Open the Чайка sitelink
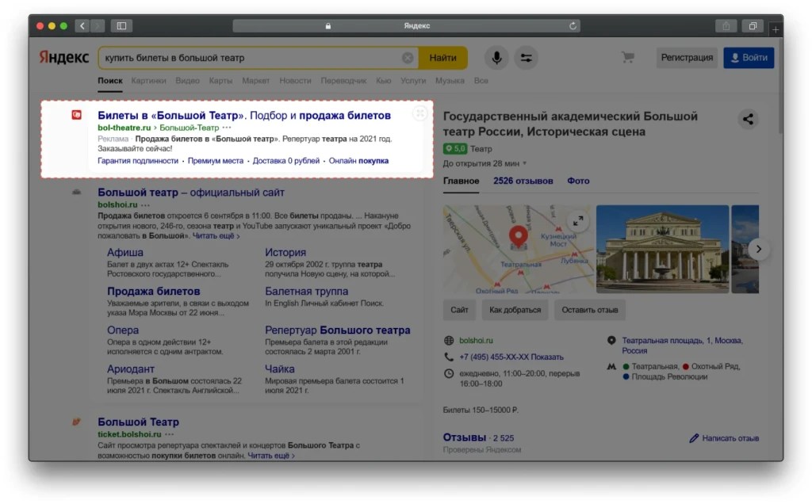812x504 pixels. click(280, 369)
